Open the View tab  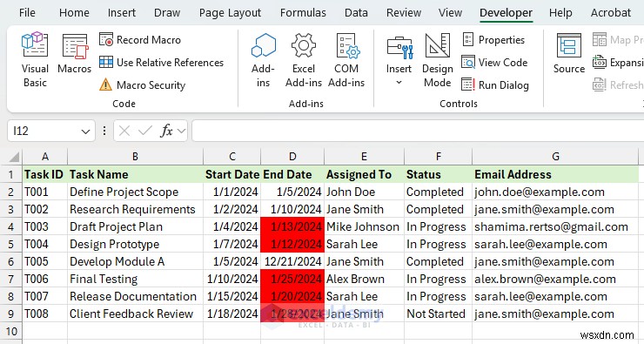click(x=450, y=13)
